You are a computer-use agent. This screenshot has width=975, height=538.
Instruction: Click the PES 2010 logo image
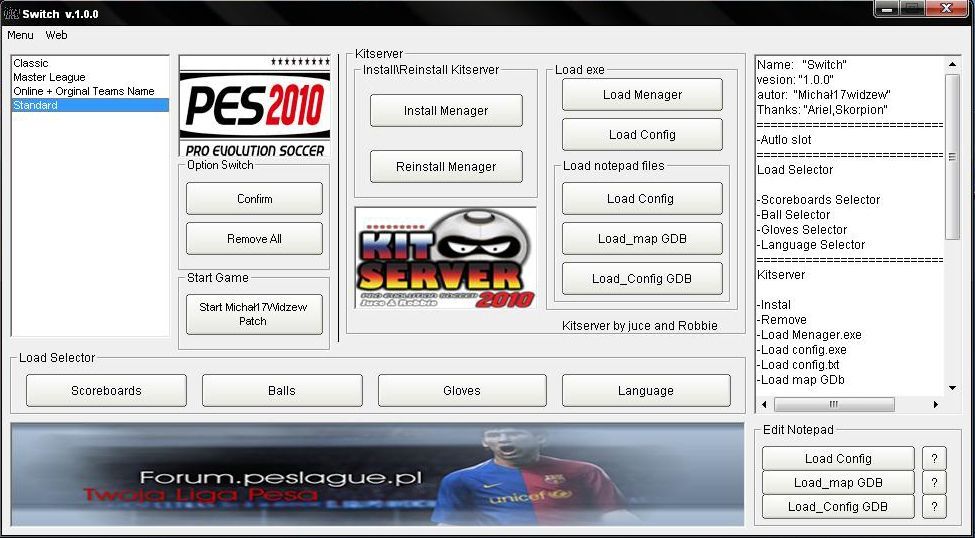point(254,107)
